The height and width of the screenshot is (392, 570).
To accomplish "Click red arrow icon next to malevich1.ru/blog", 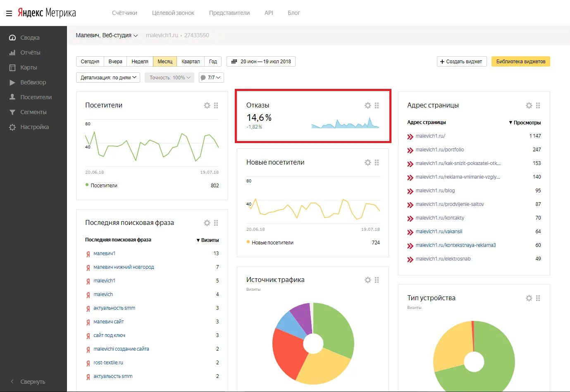I will click(410, 191).
